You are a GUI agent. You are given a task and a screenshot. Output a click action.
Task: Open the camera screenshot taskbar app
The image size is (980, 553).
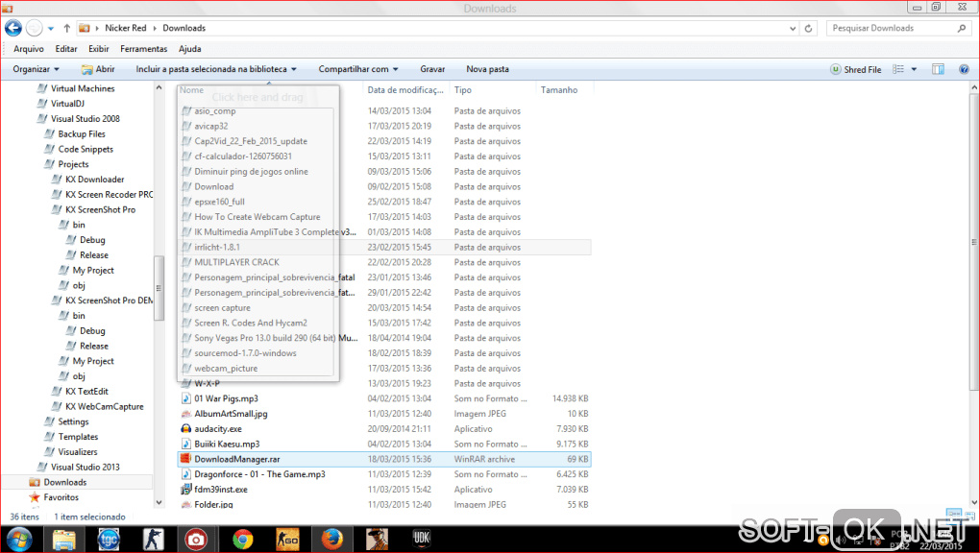(x=197, y=540)
